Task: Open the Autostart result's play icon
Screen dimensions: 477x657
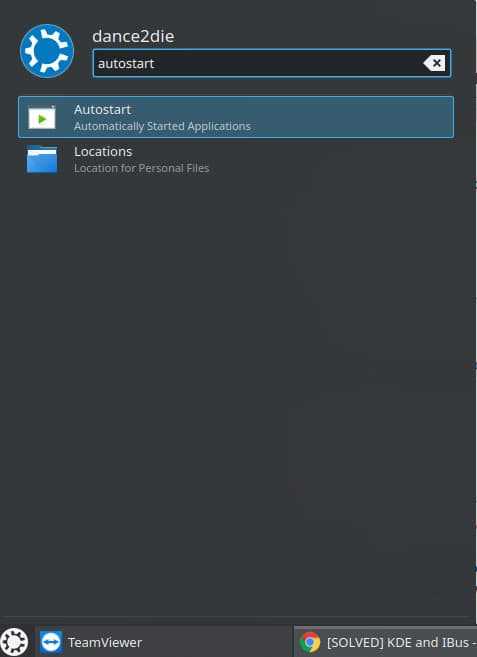Action: pyautogui.click(x=41, y=117)
